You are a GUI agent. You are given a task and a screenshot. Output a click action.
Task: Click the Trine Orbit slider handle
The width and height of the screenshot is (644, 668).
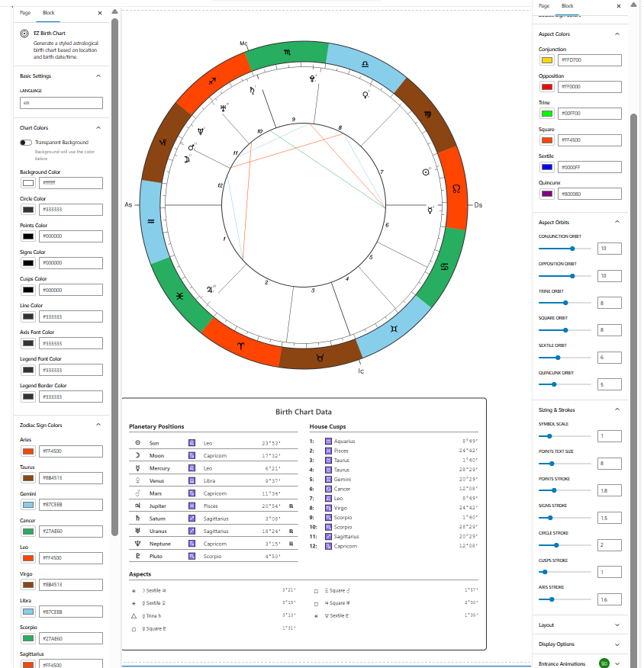point(565,303)
